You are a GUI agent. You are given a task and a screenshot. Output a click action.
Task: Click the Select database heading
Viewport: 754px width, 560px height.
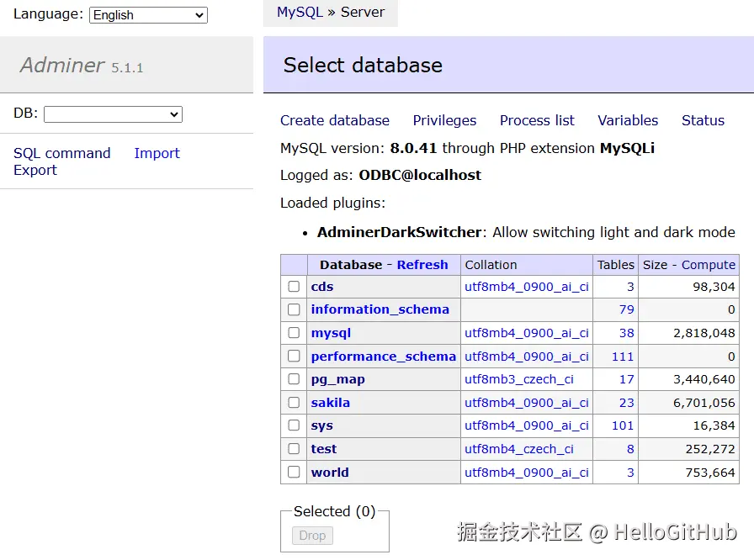pos(363,65)
